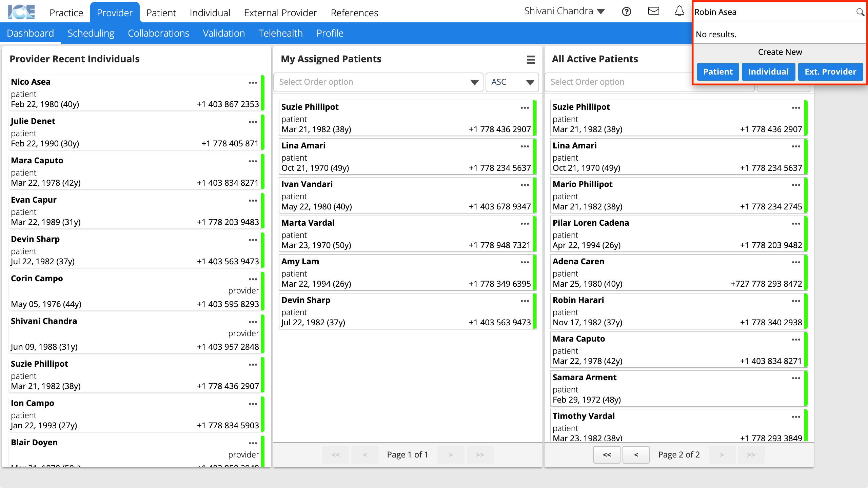
Task: Open the Profile submenu
Action: tap(330, 33)
